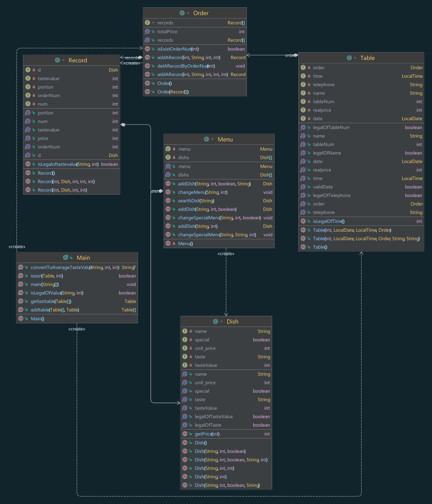This screenshot has height=504, width=432.
Task: Select addARecord(int, String, int, int) method row
Action: click(189, 57)
